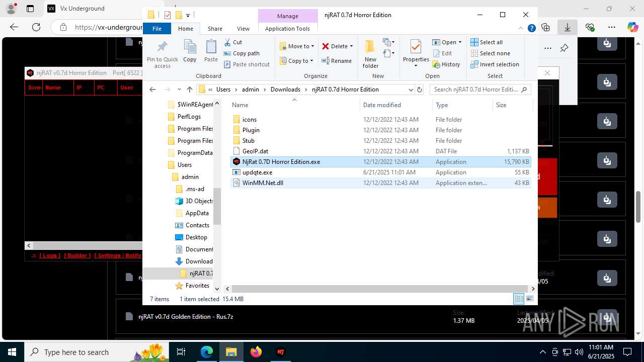The width and height of the screenshot is (644, 362).
Task: Select AppData in navigation tree
Action: click(x=197, y=213)
